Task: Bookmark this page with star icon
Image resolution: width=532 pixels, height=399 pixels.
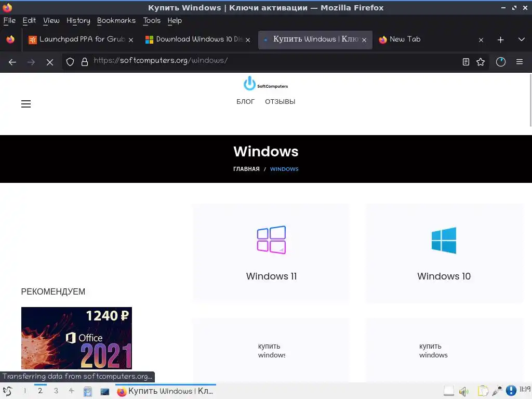Action: point(481,62)
